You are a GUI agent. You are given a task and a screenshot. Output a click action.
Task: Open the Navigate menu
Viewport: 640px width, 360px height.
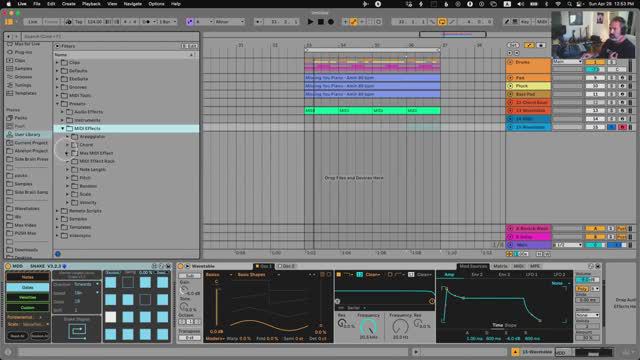(x=133, y=4)
